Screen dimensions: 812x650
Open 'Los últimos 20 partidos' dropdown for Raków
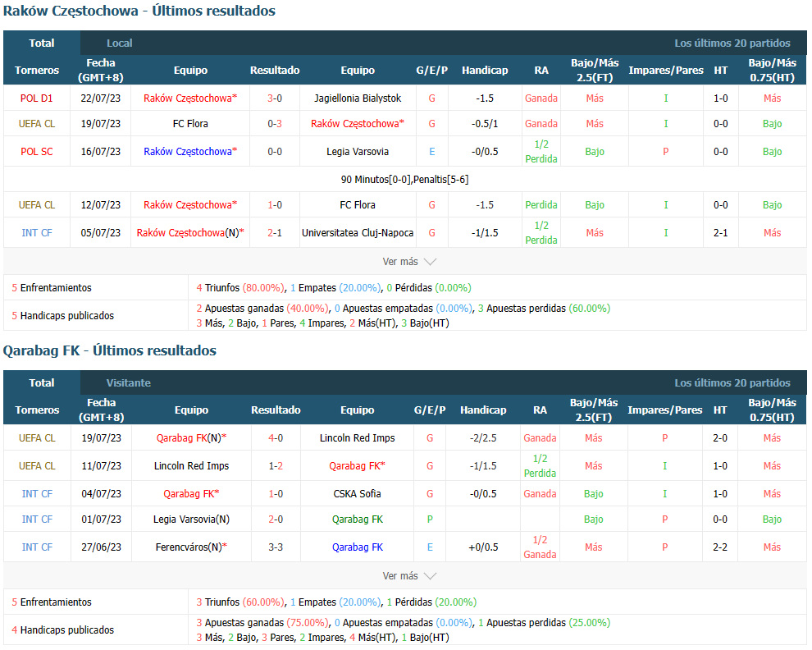732,43
